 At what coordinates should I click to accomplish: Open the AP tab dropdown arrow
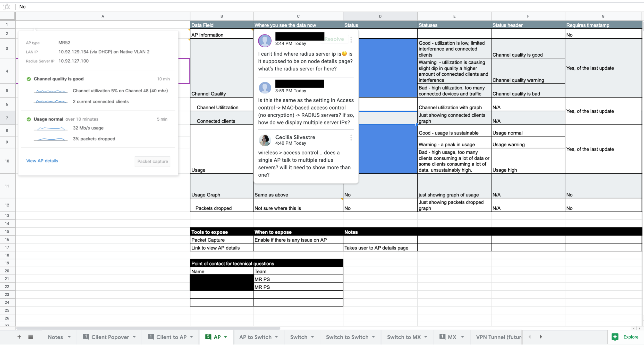[226, 337]
